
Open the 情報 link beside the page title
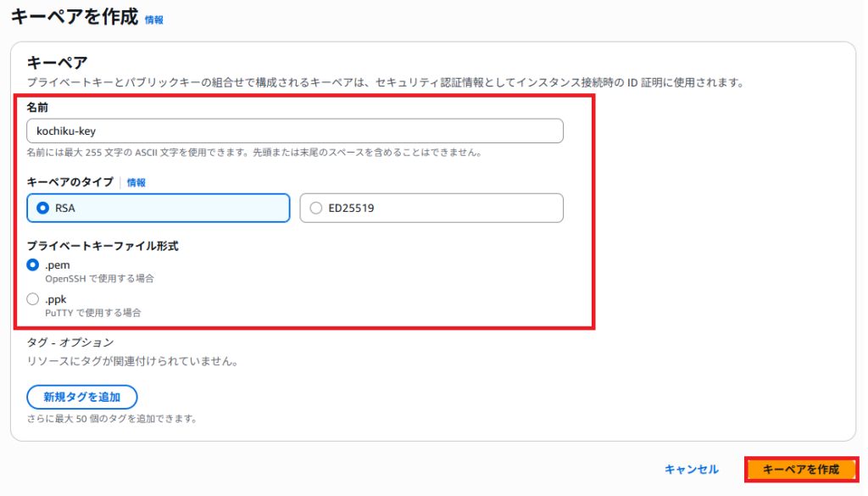154,20
